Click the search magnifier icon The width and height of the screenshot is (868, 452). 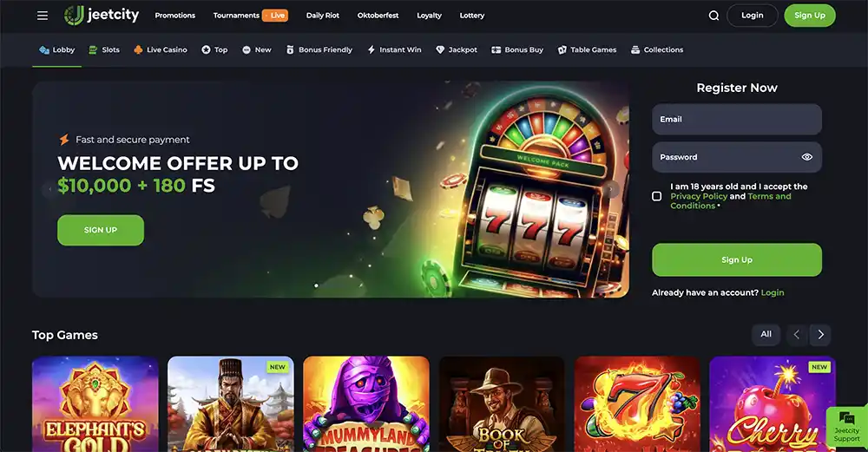click(x=713, y=16)
